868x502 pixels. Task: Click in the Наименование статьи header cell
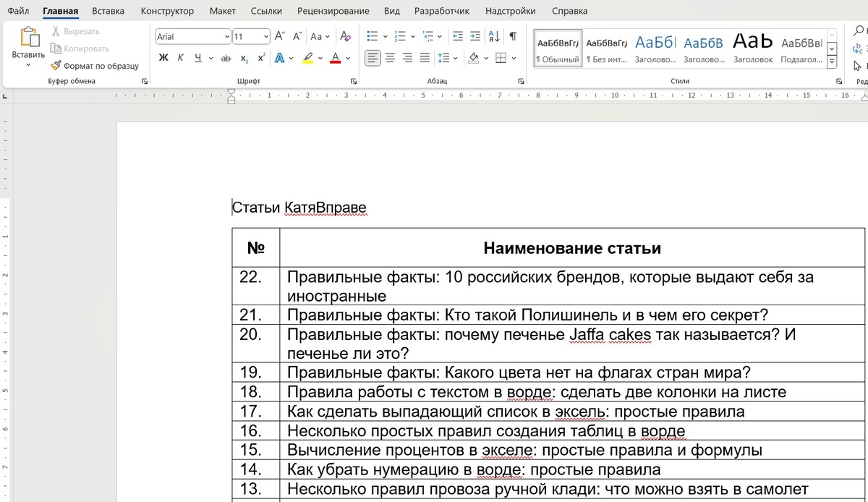[x=572, y=248]
